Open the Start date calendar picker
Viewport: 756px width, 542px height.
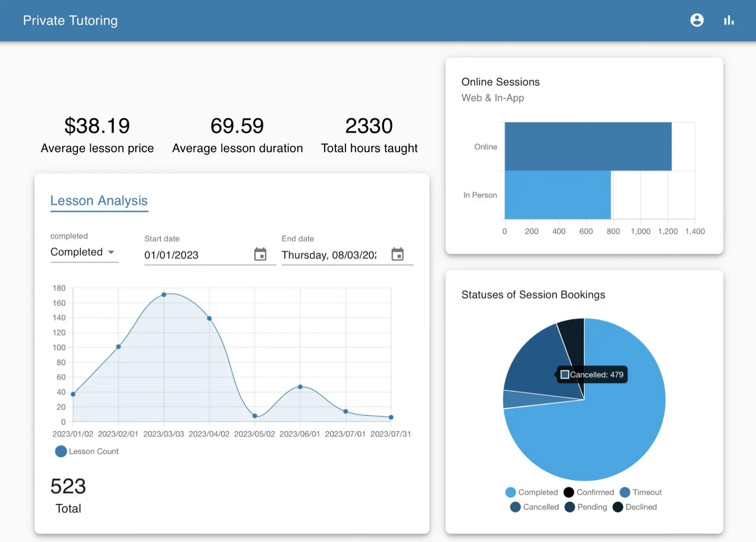click(260, 254)
